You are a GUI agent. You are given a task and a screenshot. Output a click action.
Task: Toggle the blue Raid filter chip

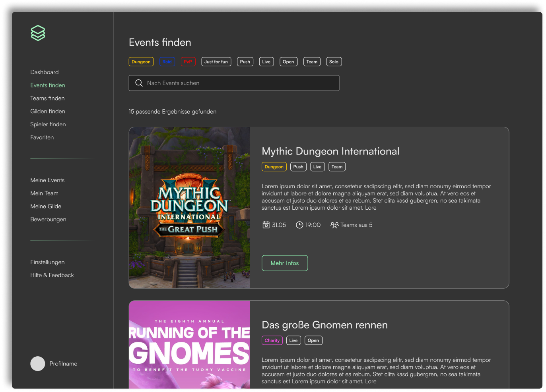[x=167, y=62]
